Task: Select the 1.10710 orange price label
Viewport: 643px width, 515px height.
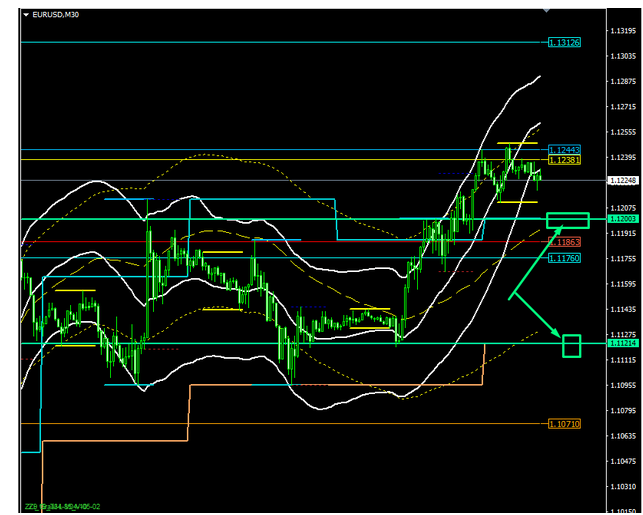Action: 565,424
